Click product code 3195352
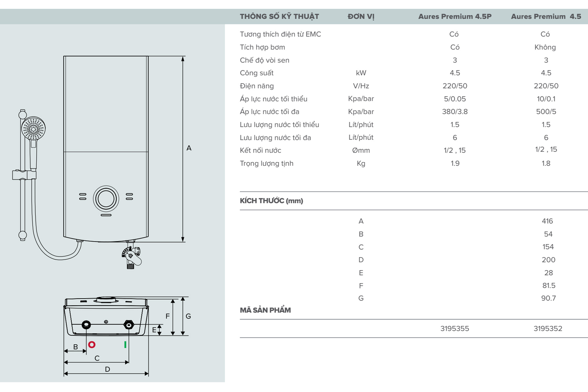 [548, 329]
